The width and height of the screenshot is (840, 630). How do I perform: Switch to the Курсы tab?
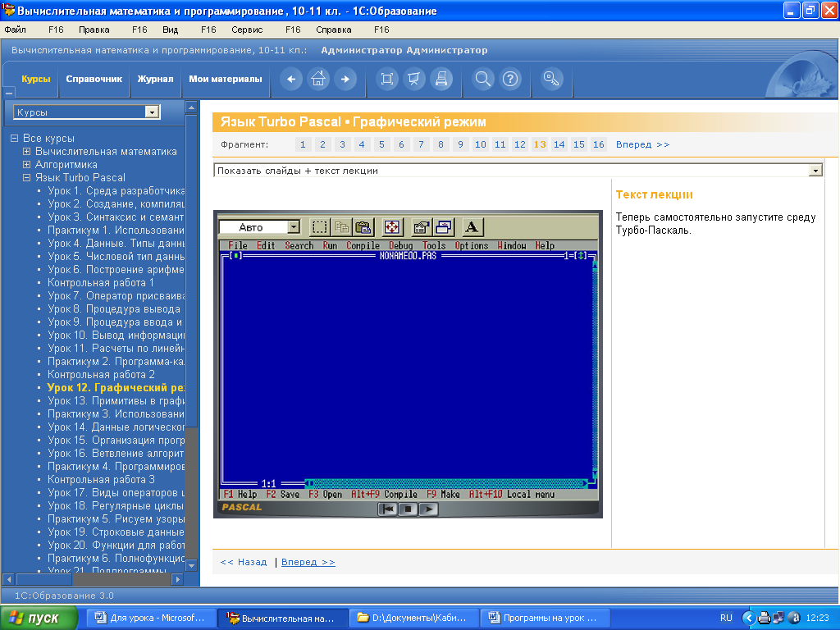[36, 80]
